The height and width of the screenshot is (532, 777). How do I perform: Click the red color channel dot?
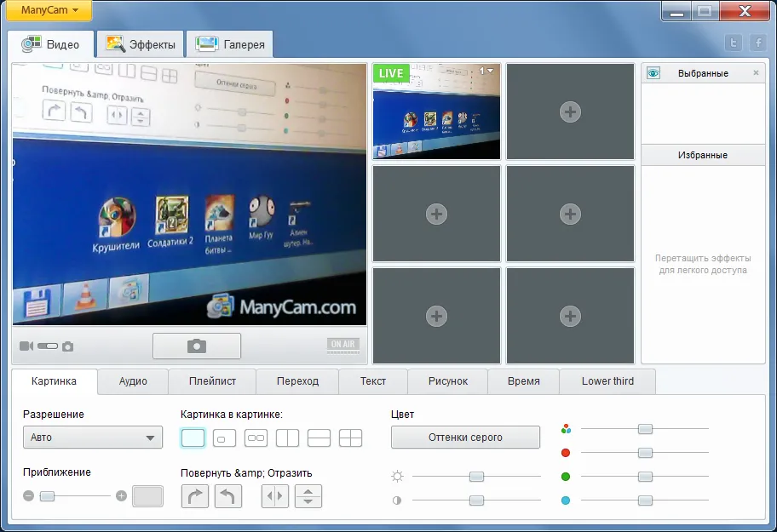[x=566, y=452]
